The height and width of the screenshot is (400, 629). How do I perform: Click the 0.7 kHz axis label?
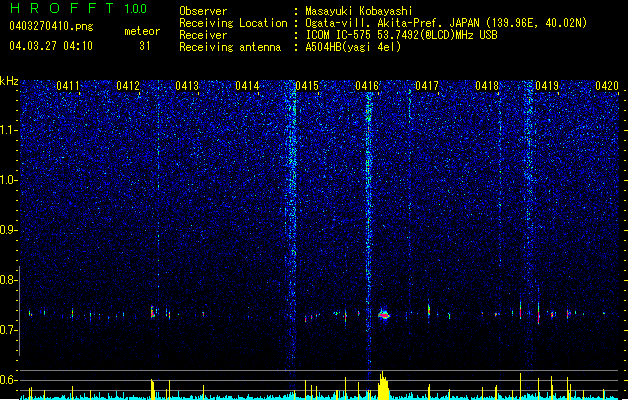[9, 330]
